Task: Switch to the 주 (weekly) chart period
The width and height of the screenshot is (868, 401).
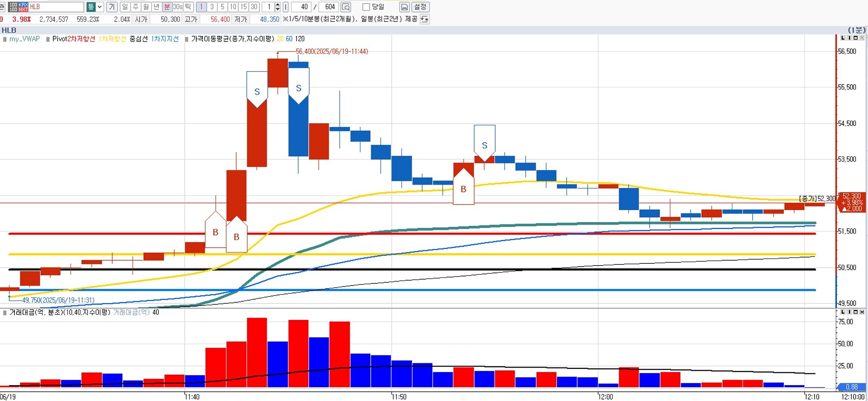Action: [x=135, y=7]
